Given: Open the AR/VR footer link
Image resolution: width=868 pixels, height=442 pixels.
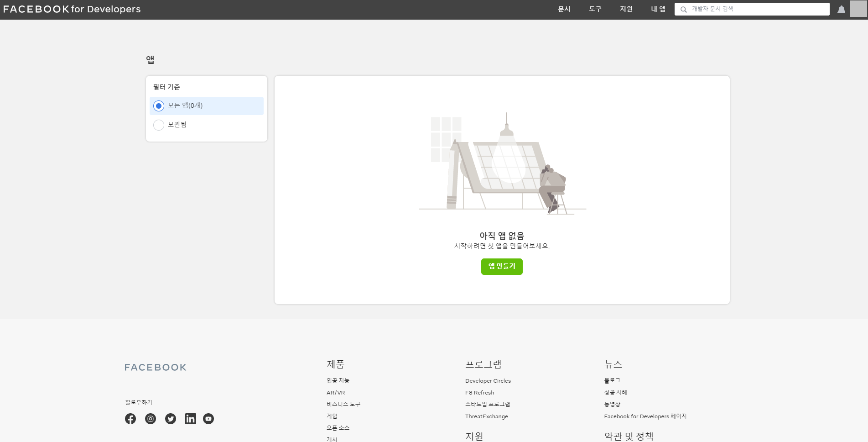Looking at the screenshot, I should click(336, 393).
